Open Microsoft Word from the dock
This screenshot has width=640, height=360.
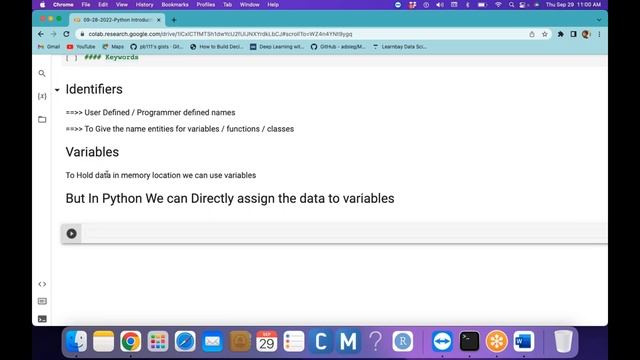524,341
